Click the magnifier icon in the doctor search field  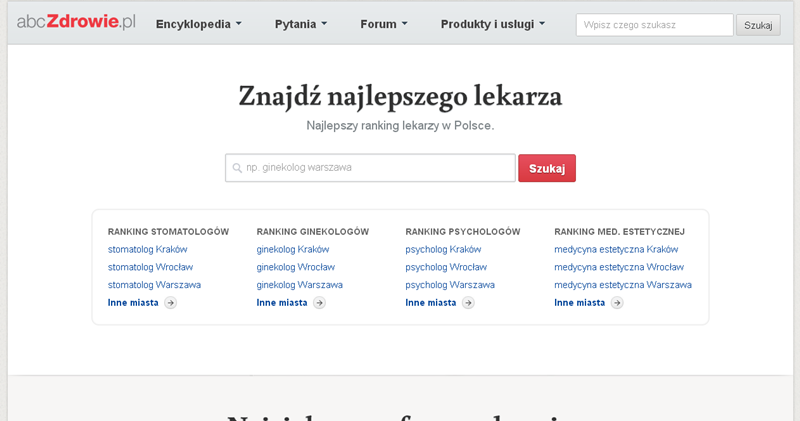click(x=237, y=168)
